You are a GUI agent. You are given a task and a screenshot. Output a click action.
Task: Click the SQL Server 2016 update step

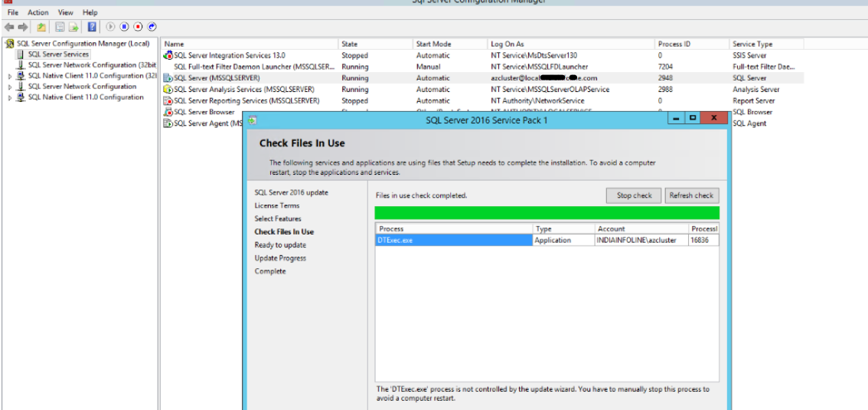(291, 192)
